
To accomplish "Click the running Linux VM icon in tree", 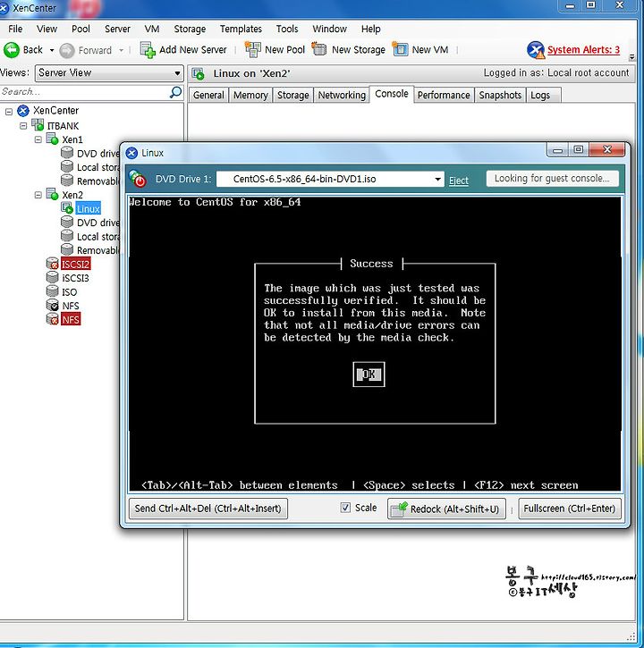I will [x=67, y=208].
